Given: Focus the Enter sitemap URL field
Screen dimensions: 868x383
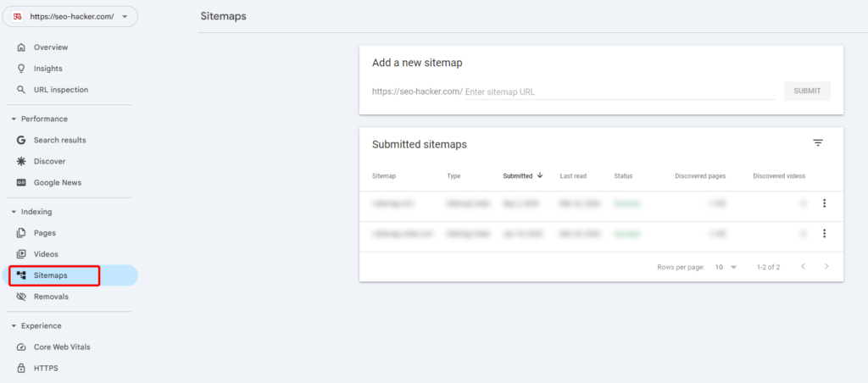Looking at the screenshot, I should tap(620, 92).
